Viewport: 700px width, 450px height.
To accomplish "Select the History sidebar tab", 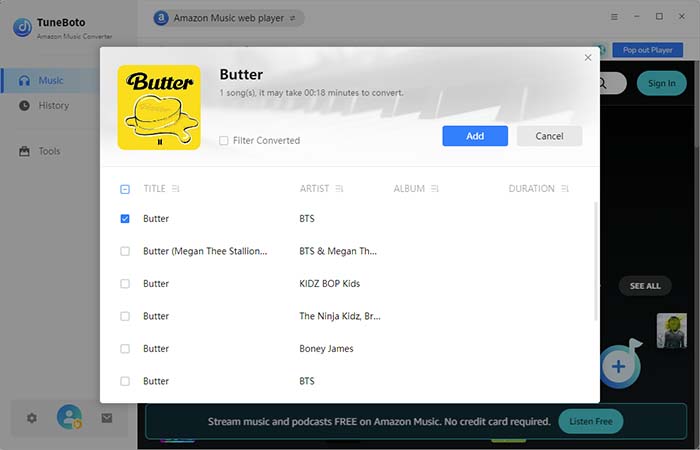I will click(x=50, y=105).
